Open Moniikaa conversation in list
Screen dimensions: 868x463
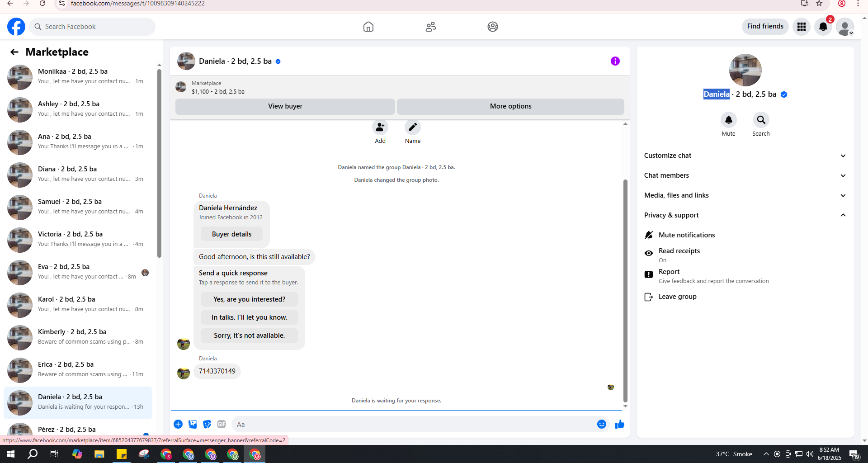tap(78, 77)
